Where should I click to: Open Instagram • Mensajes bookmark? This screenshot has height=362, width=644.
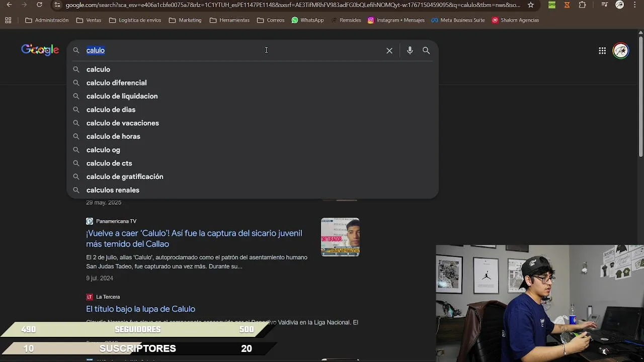[396, 20]
